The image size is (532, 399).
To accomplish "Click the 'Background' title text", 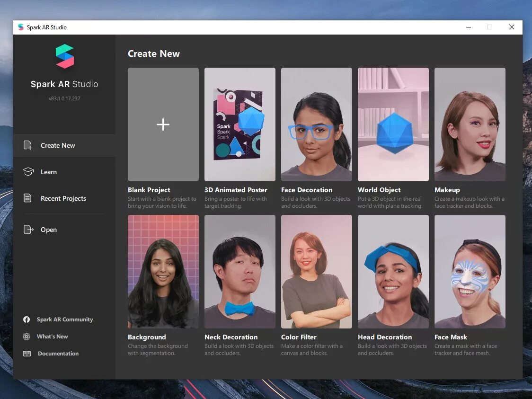I will 147,337.
